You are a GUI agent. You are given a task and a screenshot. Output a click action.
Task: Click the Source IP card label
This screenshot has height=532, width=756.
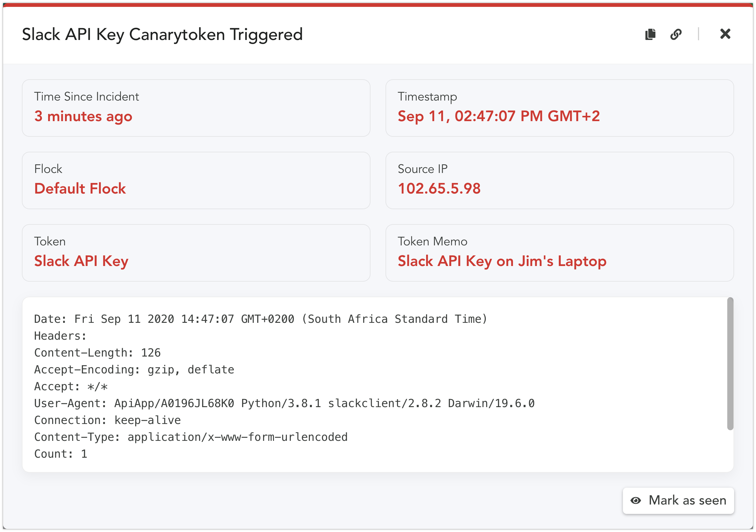tap(422, 169)
